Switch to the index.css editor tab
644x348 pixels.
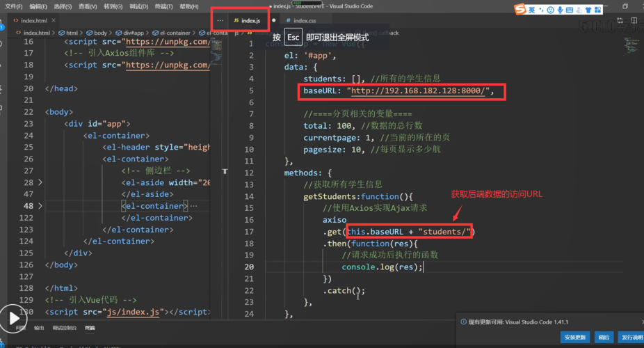click(305, 20)
